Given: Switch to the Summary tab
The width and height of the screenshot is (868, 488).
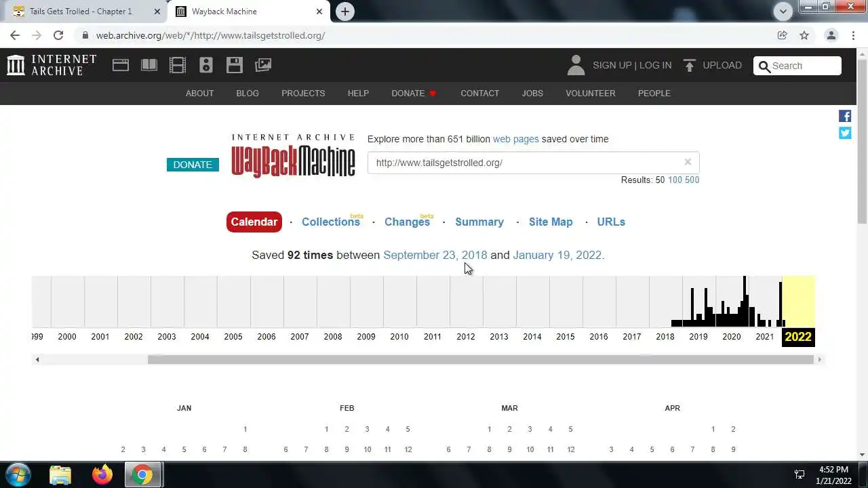Looking at the screenshot, I should point(479,222).
